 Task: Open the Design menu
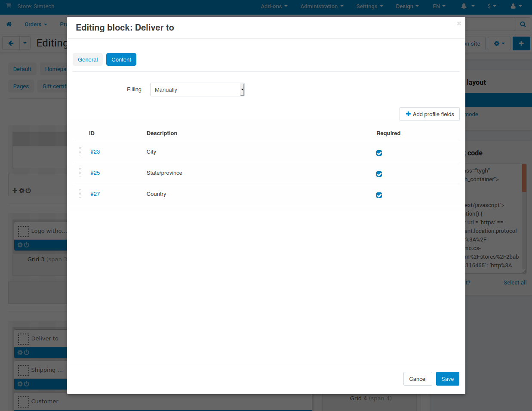[407, 6]
